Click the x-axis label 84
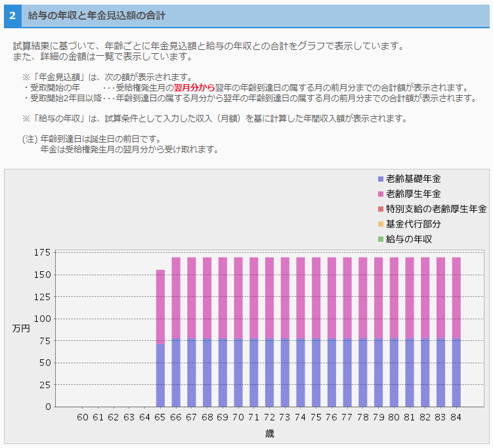493x448 pixels. click(456, 418)
